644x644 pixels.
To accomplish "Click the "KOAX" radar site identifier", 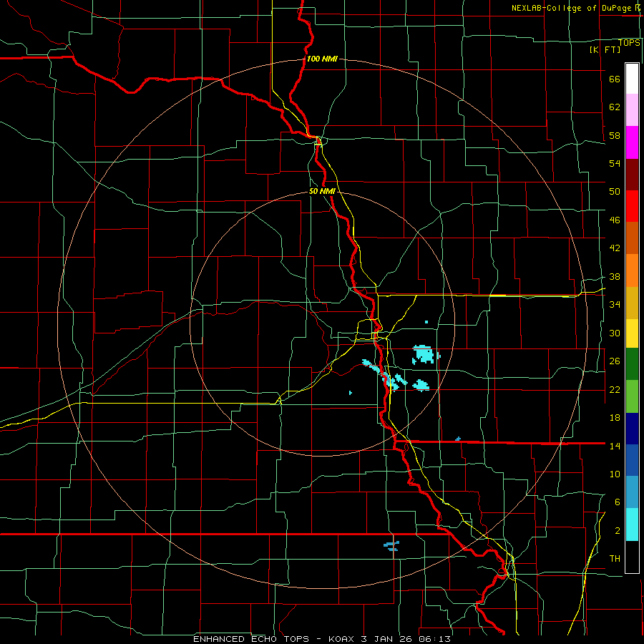I will pos(341,639).
